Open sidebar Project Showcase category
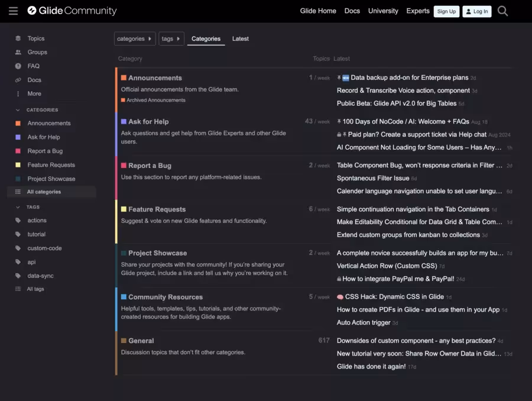This screenshot has height=401, width=532. tap(51, 179)
